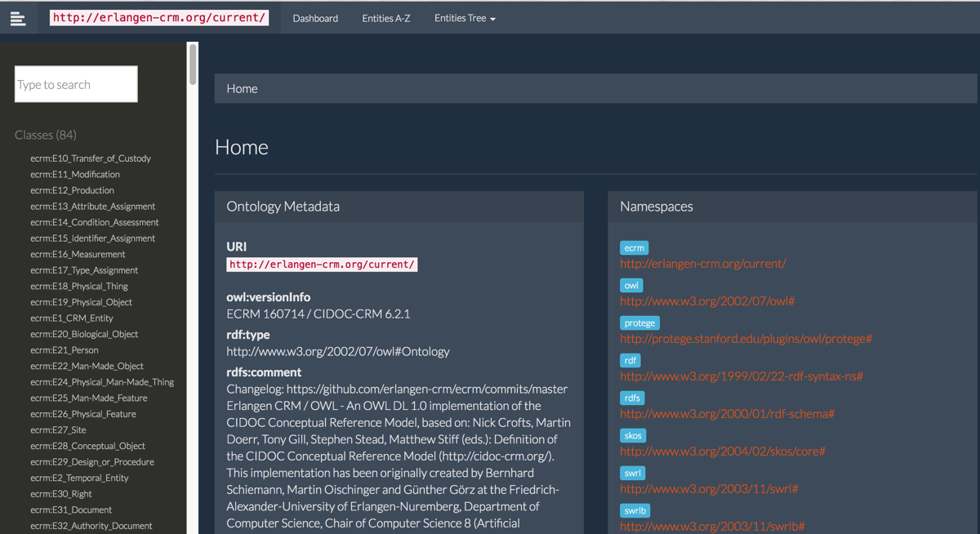Open the erlangen-crm.org/current navbar title
Viewport: 980px width, 534px height.
(x=159, y=17)
